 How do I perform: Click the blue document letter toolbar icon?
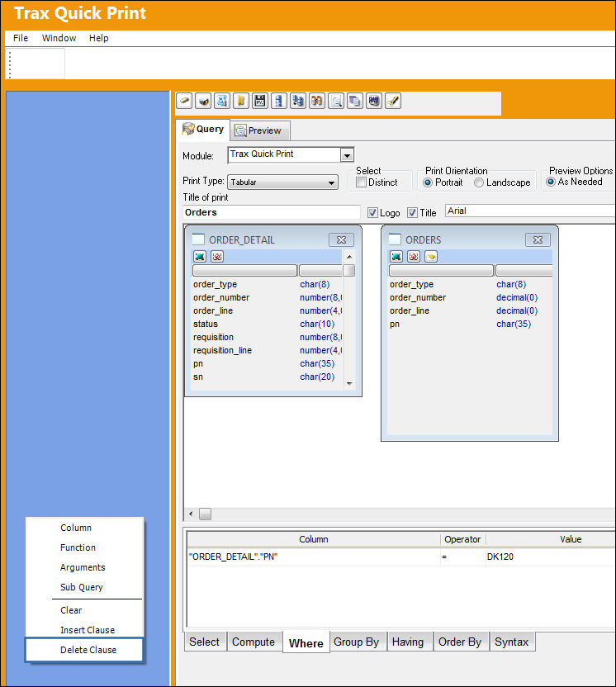click(222, 102)
